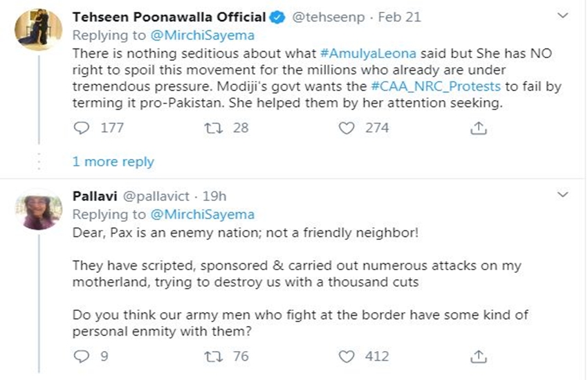The width and height of the screenshot is (588, 380).
Task: Share Pallavi's tweet
Action: coord(477,357)
